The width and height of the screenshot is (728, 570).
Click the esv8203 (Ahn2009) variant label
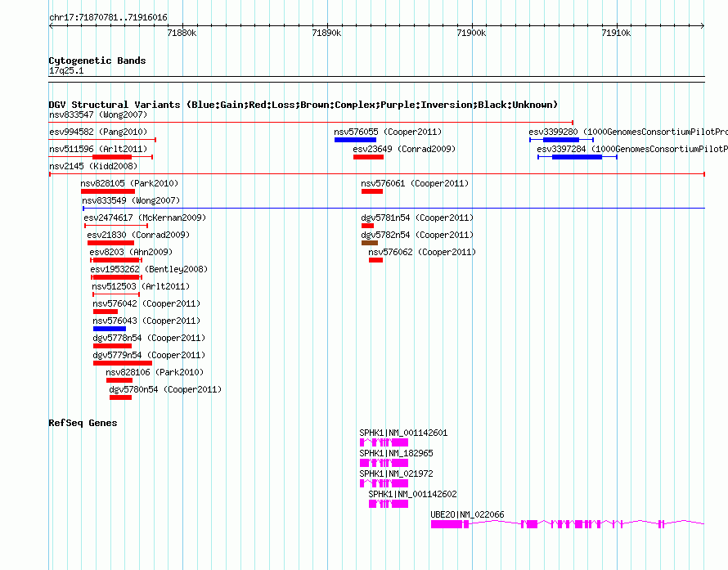(131, 252)
